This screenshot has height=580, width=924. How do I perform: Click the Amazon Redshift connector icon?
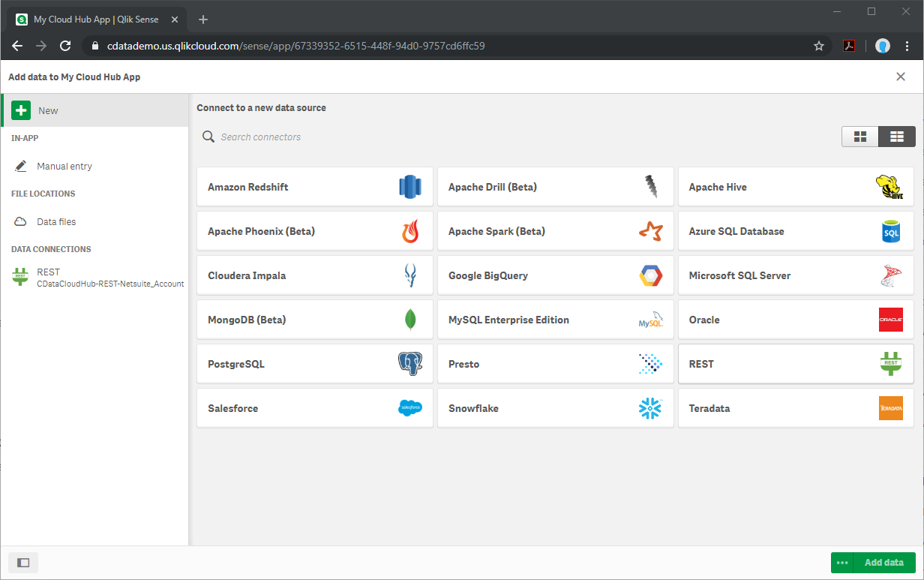[x=410, y=187]
